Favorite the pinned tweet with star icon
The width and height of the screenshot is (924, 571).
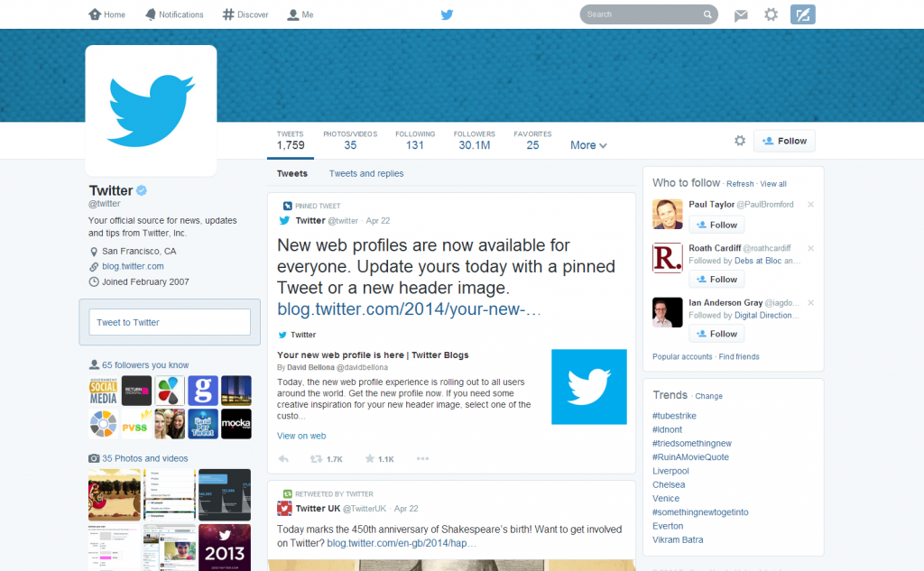[370, 459]
